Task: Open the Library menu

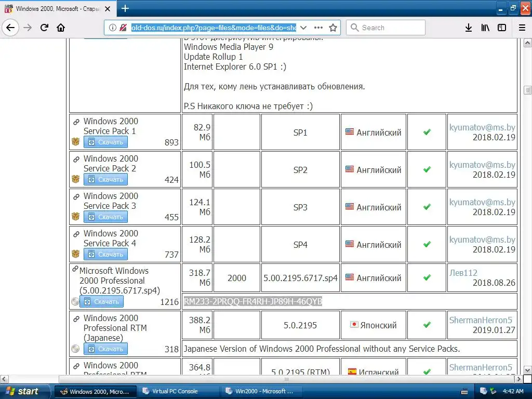Action: click(x=485, y=28)
